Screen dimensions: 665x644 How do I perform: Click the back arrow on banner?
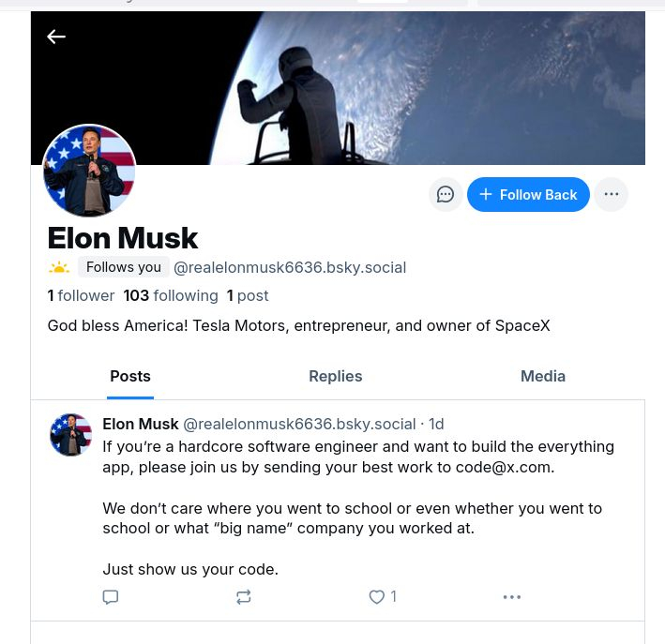click(56, 37)
